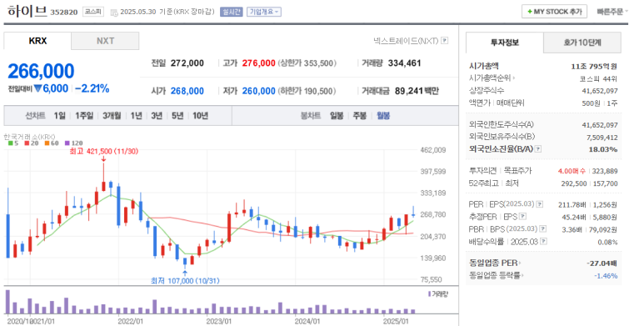Select the 10년 line chart period
Screen dimensions: 644x326
tap(201, 116)
